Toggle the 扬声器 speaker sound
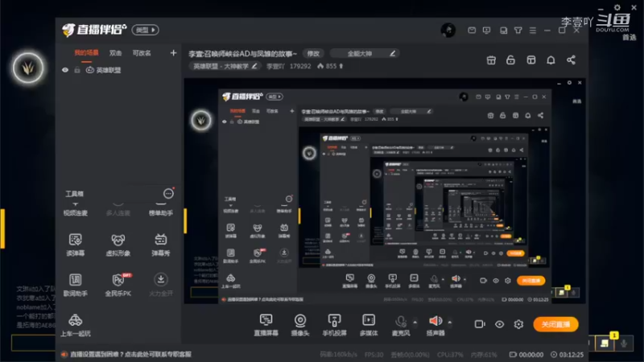The image size is (644, 362). 436,325
